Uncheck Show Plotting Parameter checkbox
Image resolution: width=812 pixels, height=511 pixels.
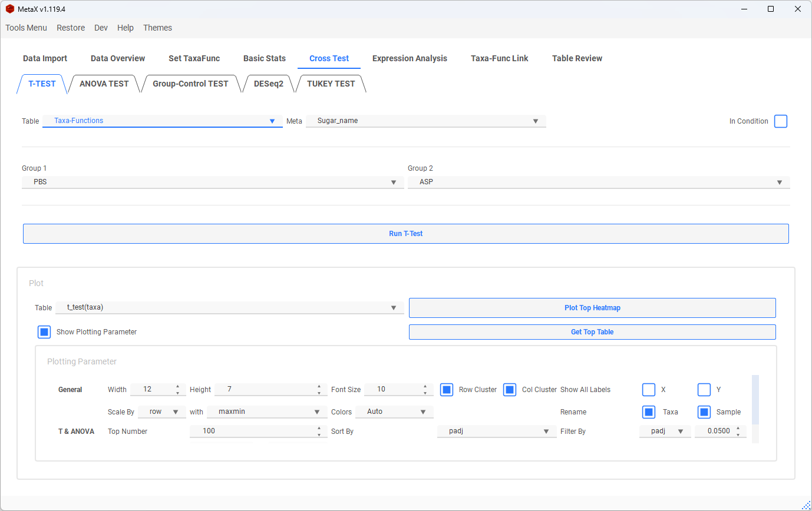(x=44, y=332)
